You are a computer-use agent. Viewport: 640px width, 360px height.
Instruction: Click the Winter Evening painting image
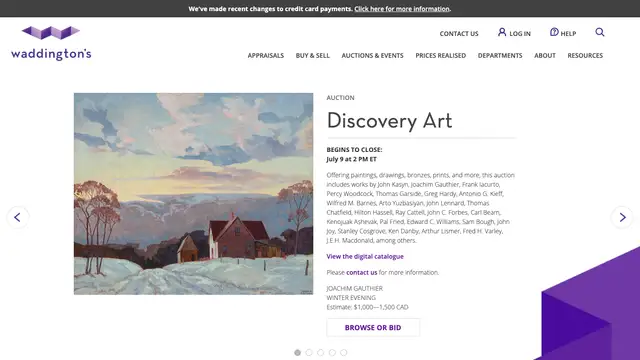[193, 193]
